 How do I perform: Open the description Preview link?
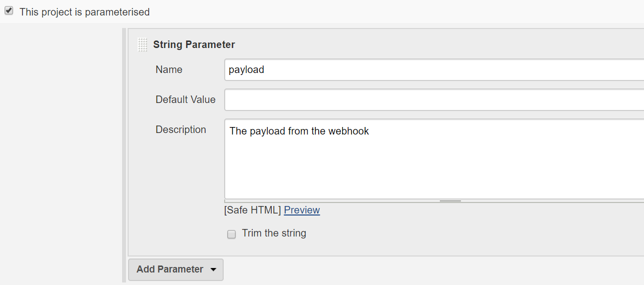(x=302, y=210)
